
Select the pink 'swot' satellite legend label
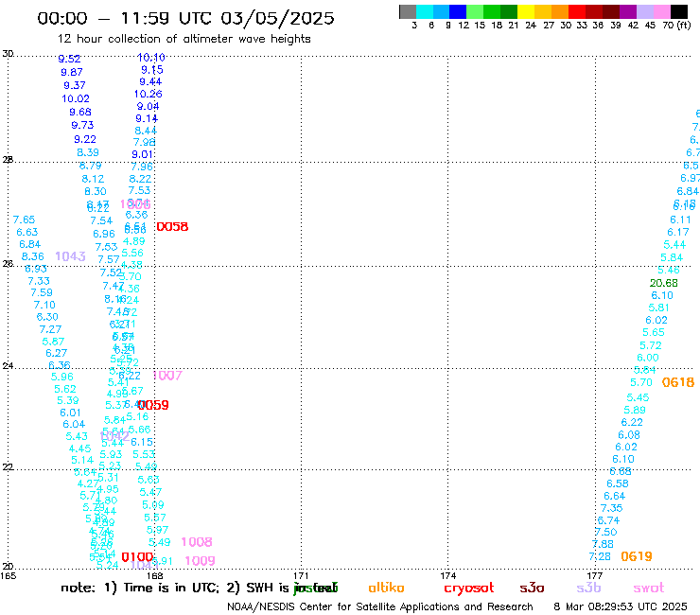(649, 588)
